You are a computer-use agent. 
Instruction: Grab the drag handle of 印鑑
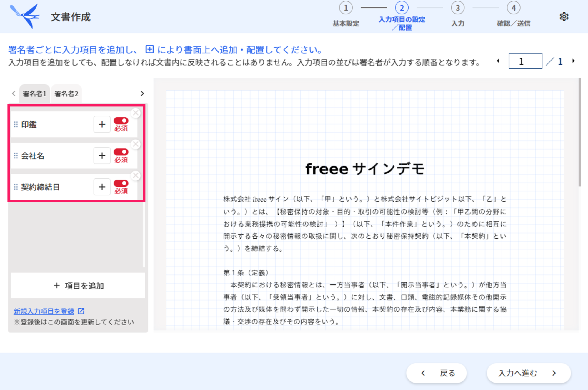16,124
